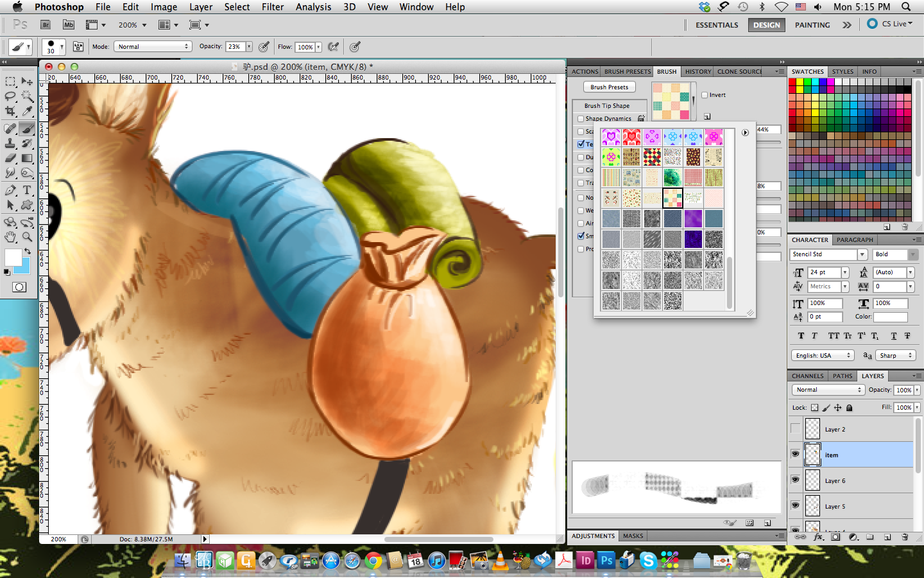The image size is (924, 578).
Task: Select Brush Tip Shape option
Action: (x=607, y=106)
